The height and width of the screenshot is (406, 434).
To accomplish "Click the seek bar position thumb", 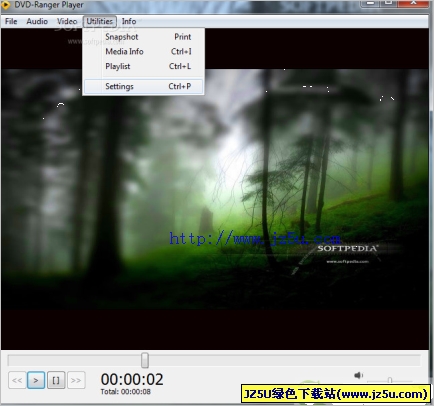I will (x=145, y=360).
